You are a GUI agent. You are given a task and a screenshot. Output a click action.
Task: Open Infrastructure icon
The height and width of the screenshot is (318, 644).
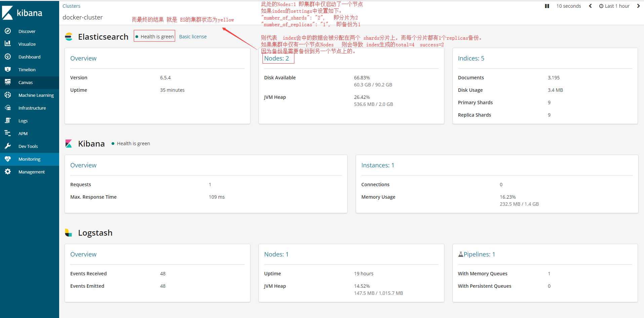[x=8, y=108]
